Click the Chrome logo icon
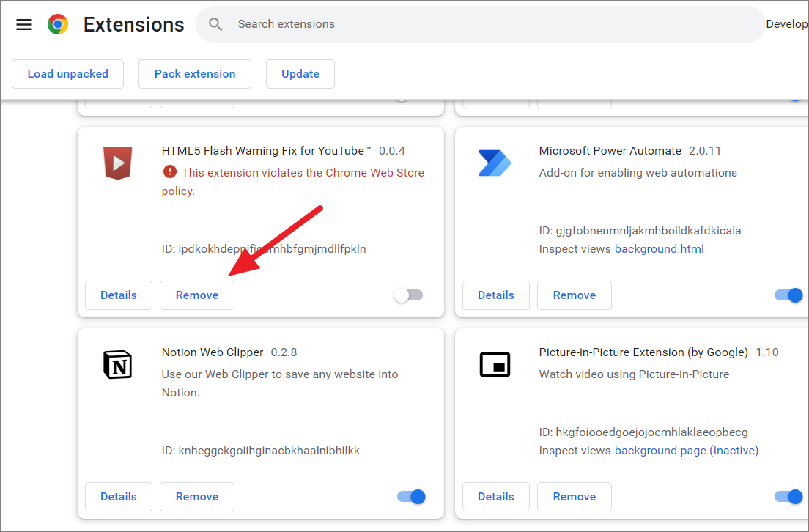Image resolution: width=809 pixels, height=532 pixels. coord(58,24)
